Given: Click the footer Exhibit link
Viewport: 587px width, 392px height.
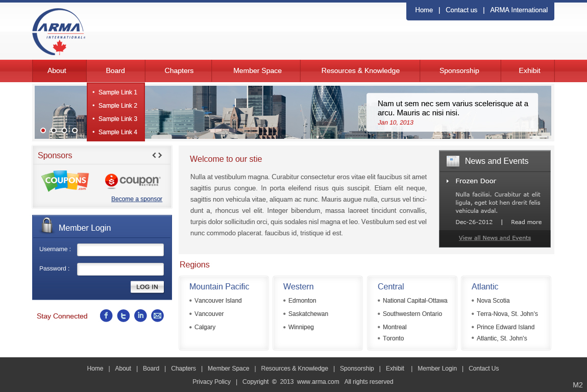Looking at the screenshot, I should pos(395,369).
